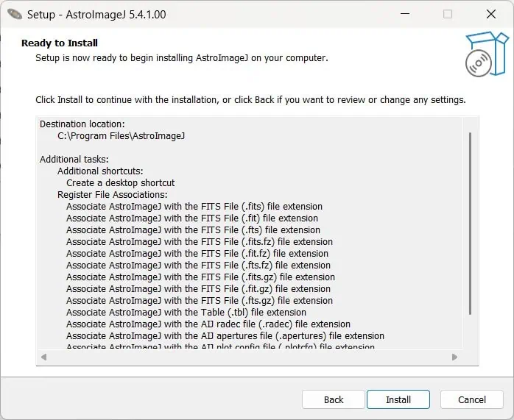Select the 'Destination location:' line
This screenshot has height=420, width=514.
(x=82, y=124)
